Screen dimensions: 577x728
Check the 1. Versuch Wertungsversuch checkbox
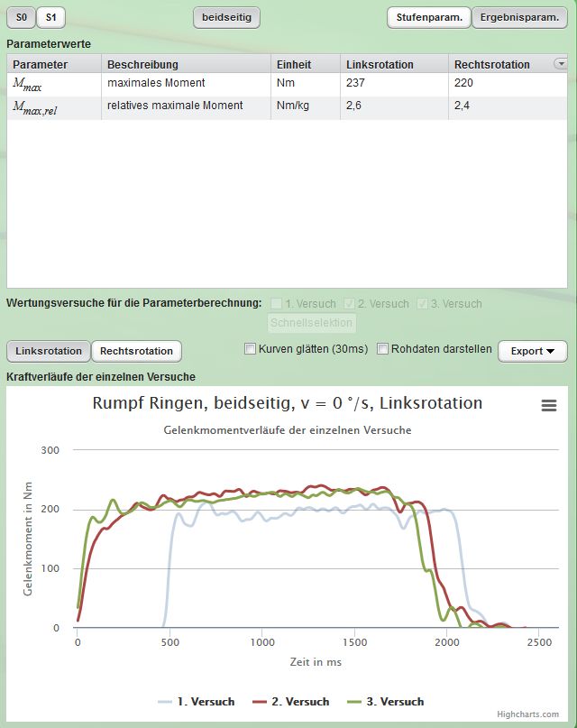tap(277, 304)
